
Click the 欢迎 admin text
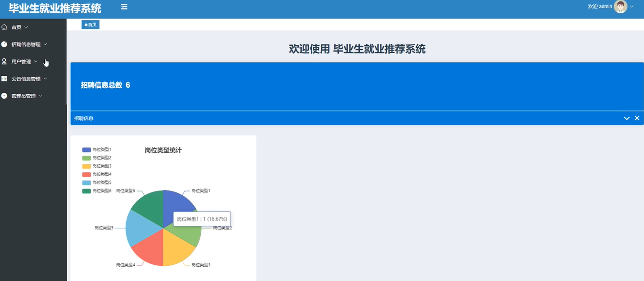coord(600,7)
